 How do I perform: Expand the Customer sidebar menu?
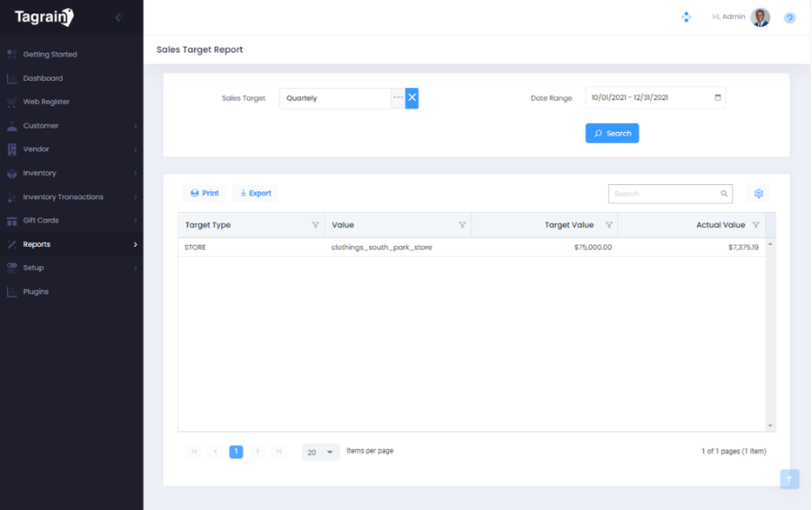[x=71, y=126]
